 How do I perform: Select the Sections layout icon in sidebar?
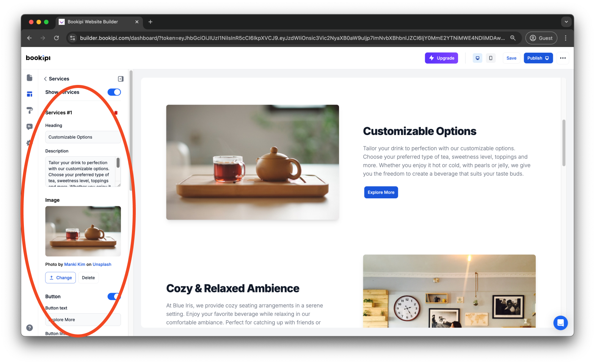pyautogui.click(x=30, y=94)
